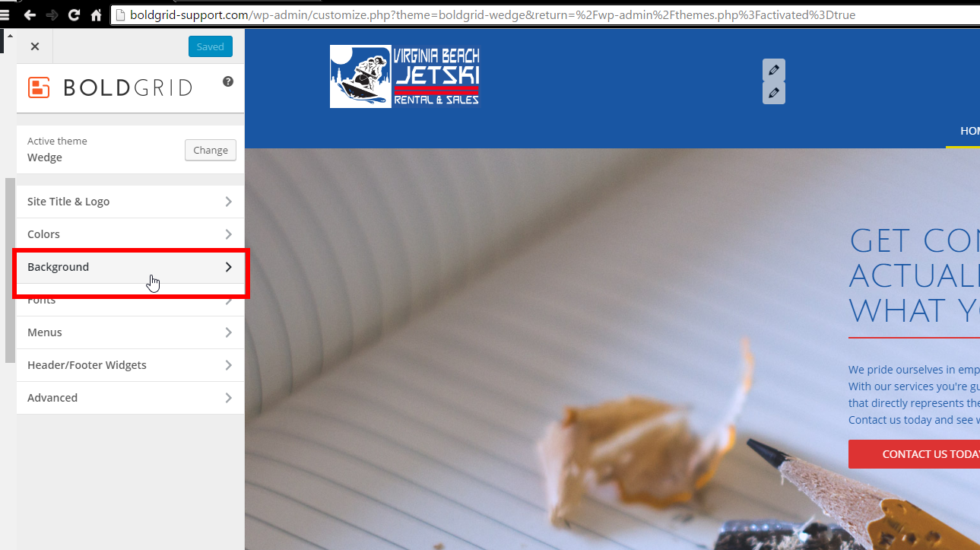The height and width of the screenshot is (550, 980).
Task: Open the Menus section
Action: point(131,332)
